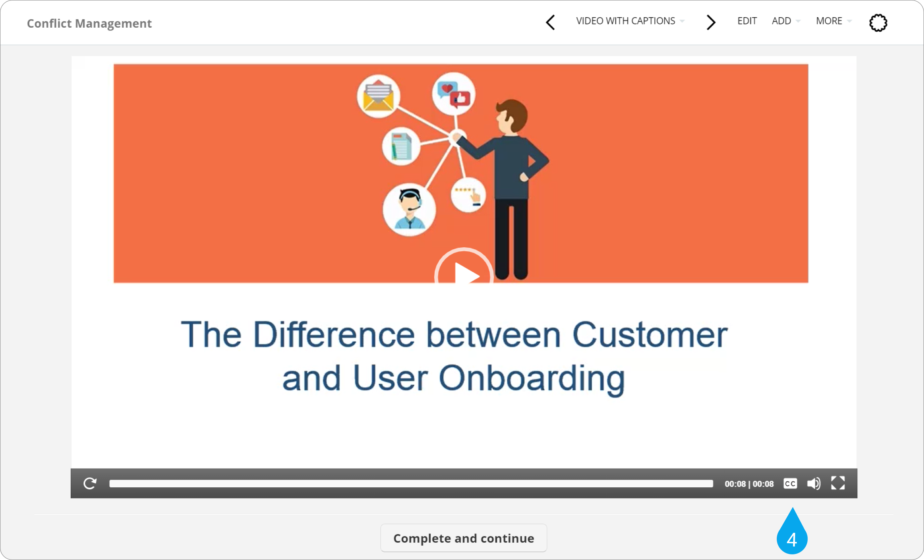Click the replay/restart icon

point(90,483)
